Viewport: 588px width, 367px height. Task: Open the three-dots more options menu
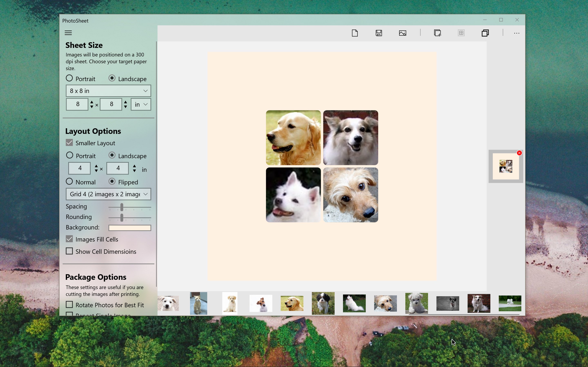point(517,33)
